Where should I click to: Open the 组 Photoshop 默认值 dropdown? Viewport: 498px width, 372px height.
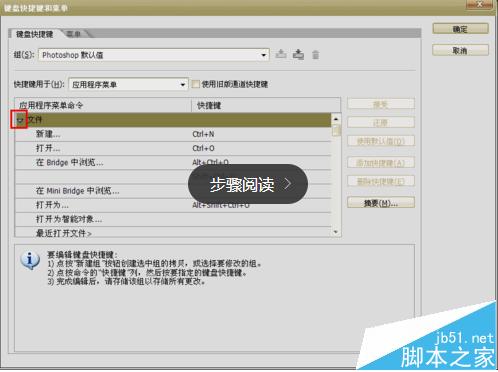coord(154,55)
